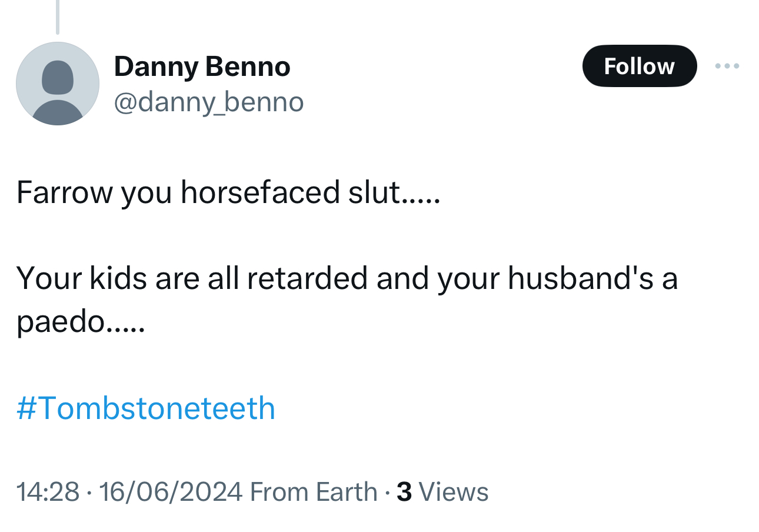Click the word "Views" in the footer
The height and width of the screenshot is (532, 759).
tap(454, 492)
